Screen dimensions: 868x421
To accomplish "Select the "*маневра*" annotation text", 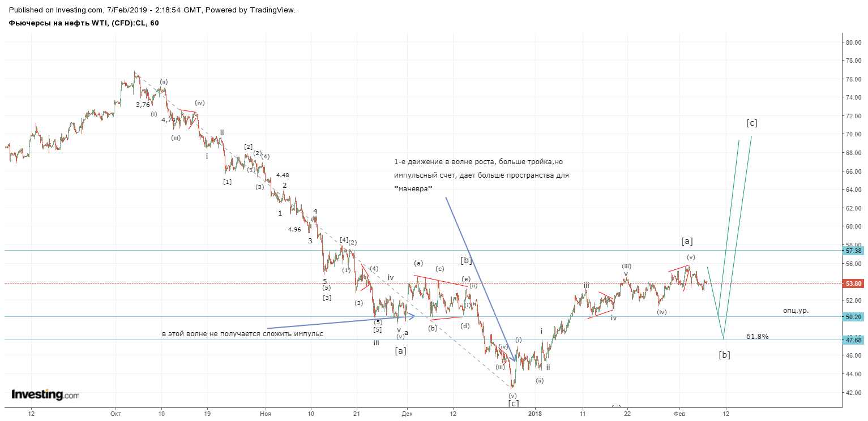I will pos(413,189).
